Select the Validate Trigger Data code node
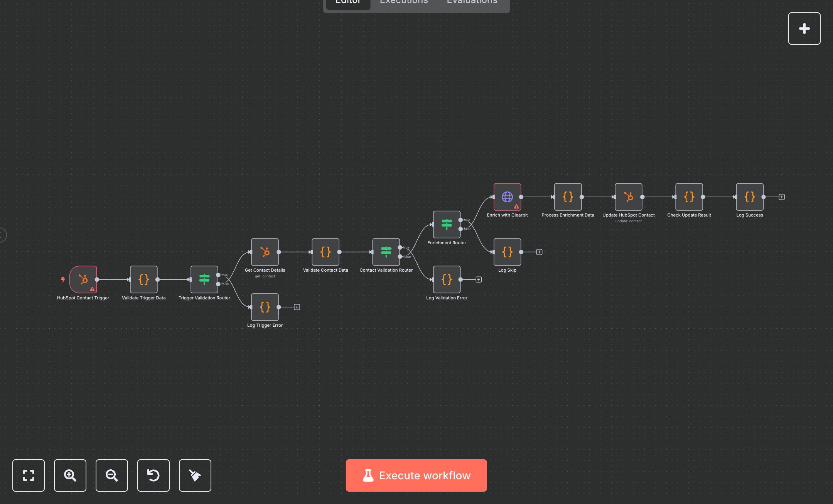This screenshot has height=504, width=833. pyautogui.click(x=143, y=280)
